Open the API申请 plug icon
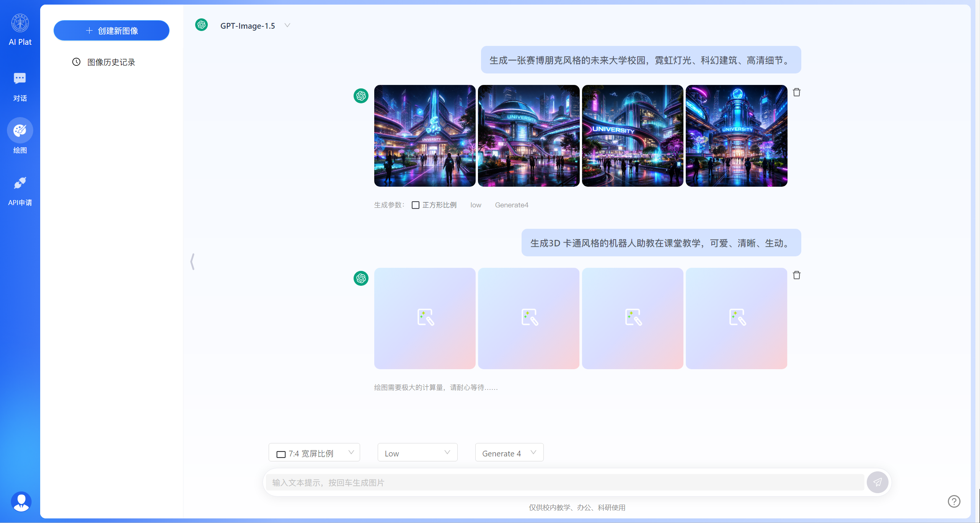Image resolution: width=980 pixels, height=523 pixels. point(20,183)
